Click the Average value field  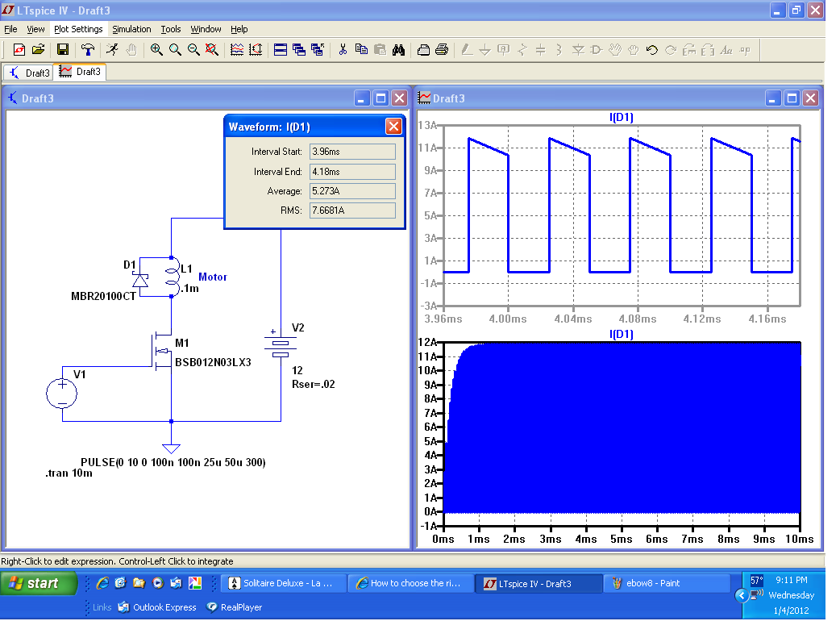pos(352,191)
